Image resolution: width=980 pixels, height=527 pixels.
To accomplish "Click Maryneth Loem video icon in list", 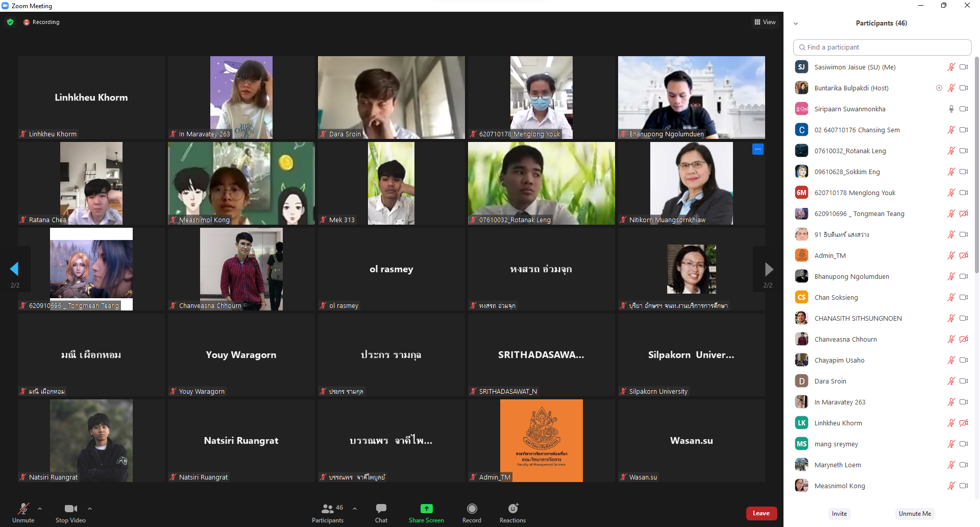I will [964, 465].
